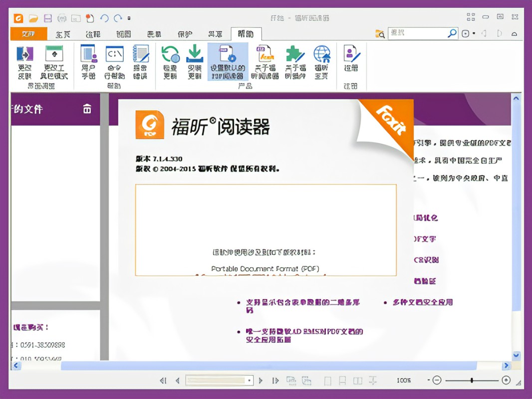532x399 pixels.
Task: Select facing pages layout icon
Action: [x=358, y=381]
